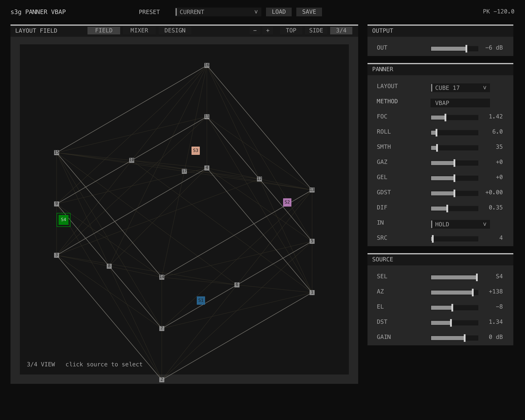Adjust the DIF slider

pos(454,208)
